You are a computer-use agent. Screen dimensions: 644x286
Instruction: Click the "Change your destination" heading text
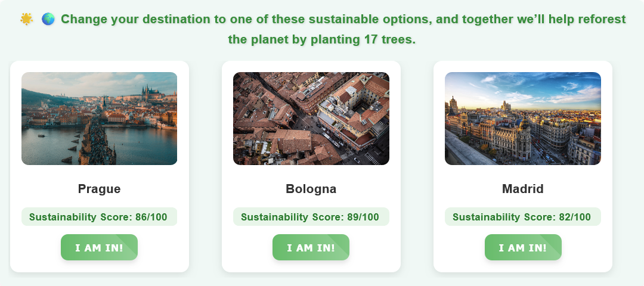tap(136, 19)
